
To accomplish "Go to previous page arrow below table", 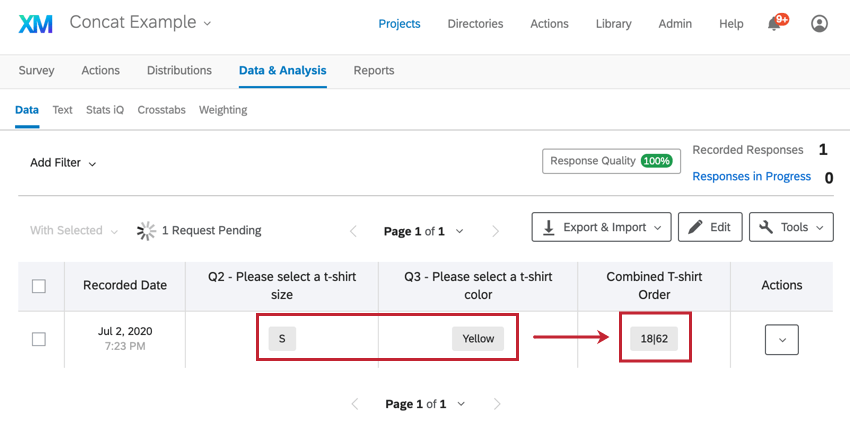I will 355,404.
